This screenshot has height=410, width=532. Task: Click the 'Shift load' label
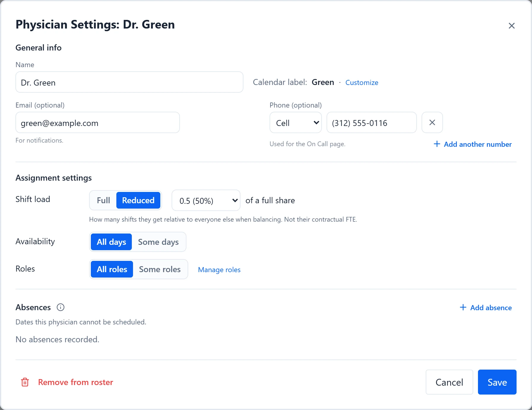[33, 199]
